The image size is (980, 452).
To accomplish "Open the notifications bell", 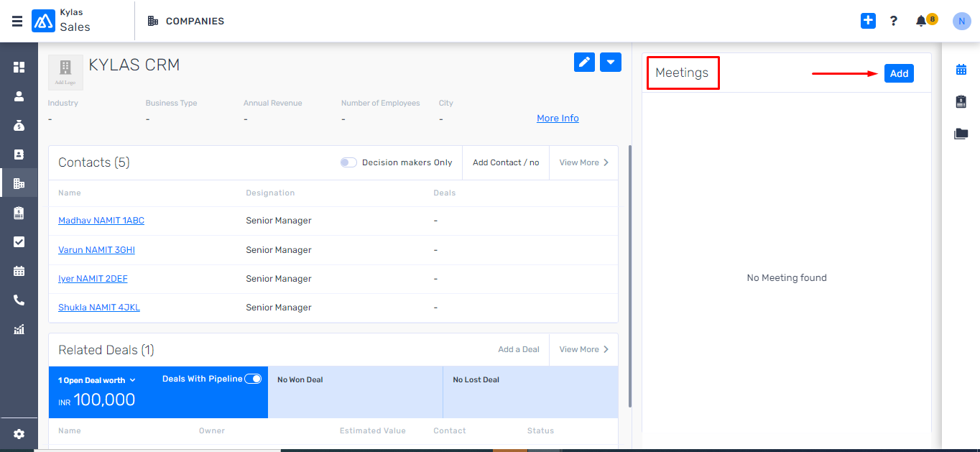I will tap(921, 21).
